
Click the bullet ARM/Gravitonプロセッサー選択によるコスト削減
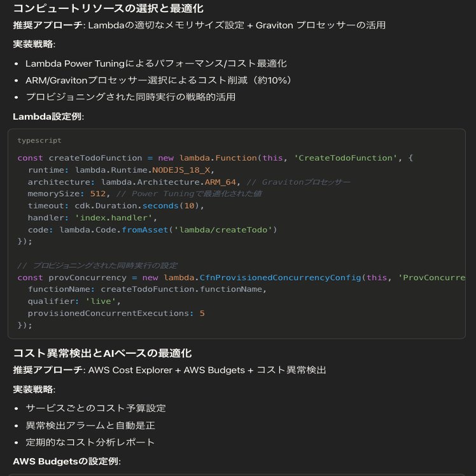click(x=158, y=80)
